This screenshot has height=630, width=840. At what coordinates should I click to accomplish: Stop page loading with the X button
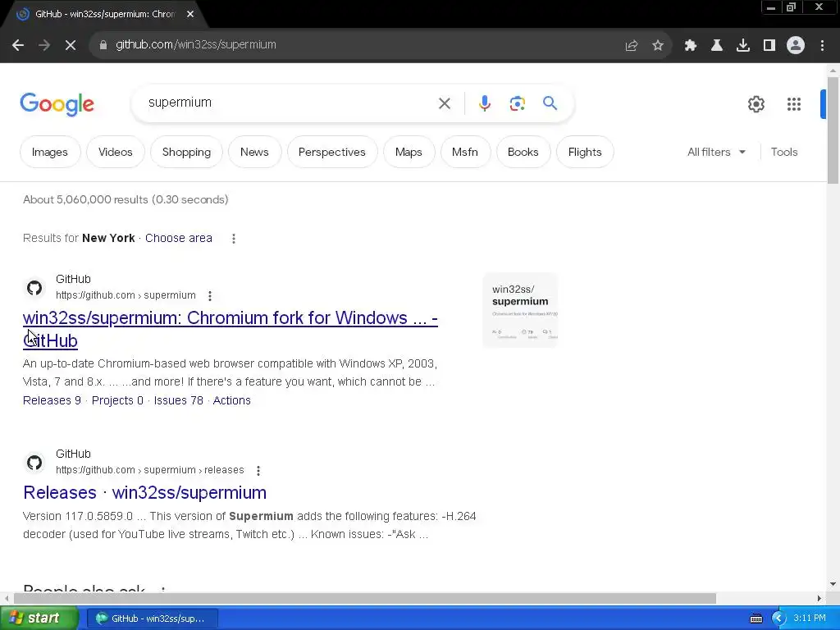point(71,45)
